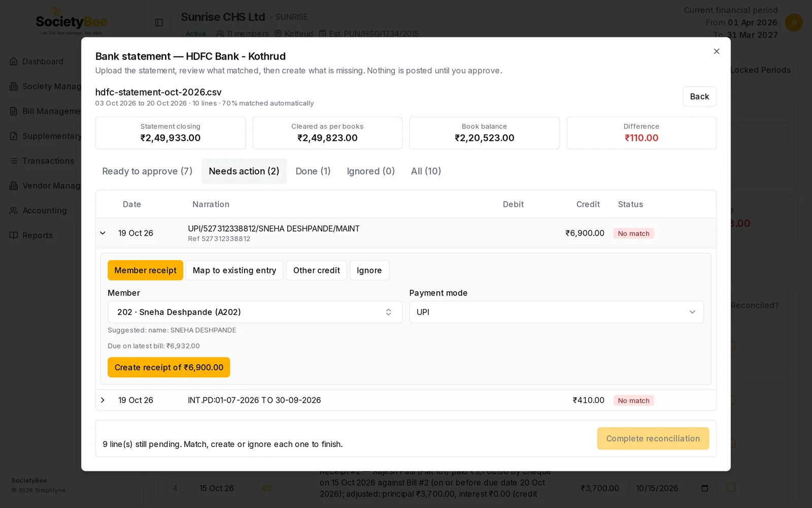Click the Difference ₹110.00 value
The image size is (812, 508).
(641, 138)
